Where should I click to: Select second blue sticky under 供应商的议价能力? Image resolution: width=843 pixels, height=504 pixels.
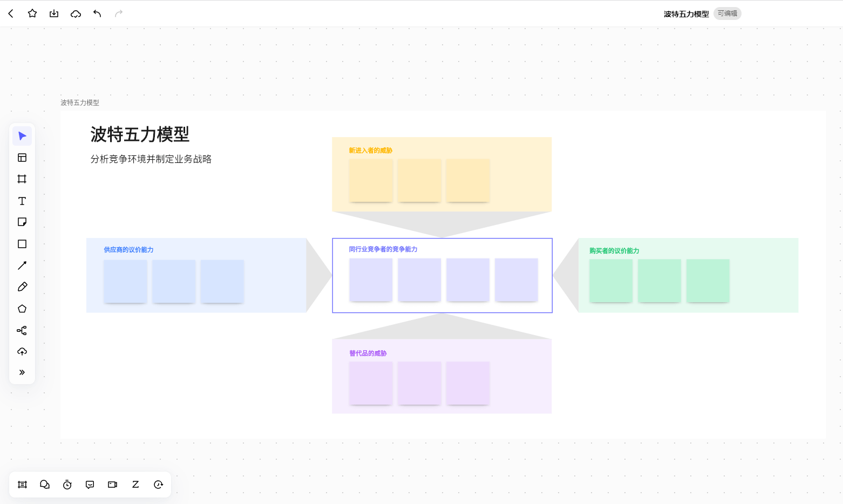[174, 281]
